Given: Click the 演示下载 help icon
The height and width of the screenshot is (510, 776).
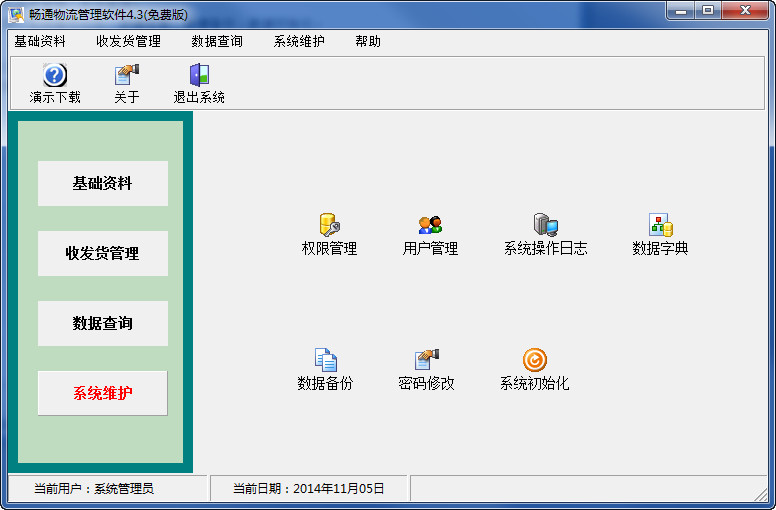Looking at the screenshot, I should [x=55, y=75].
